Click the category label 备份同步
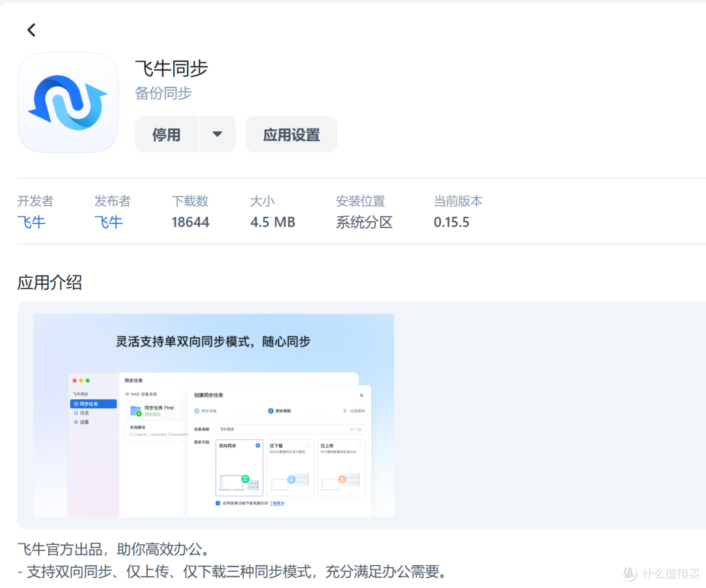The width and height of the screenshot is (706, 588). click(163, 93)
